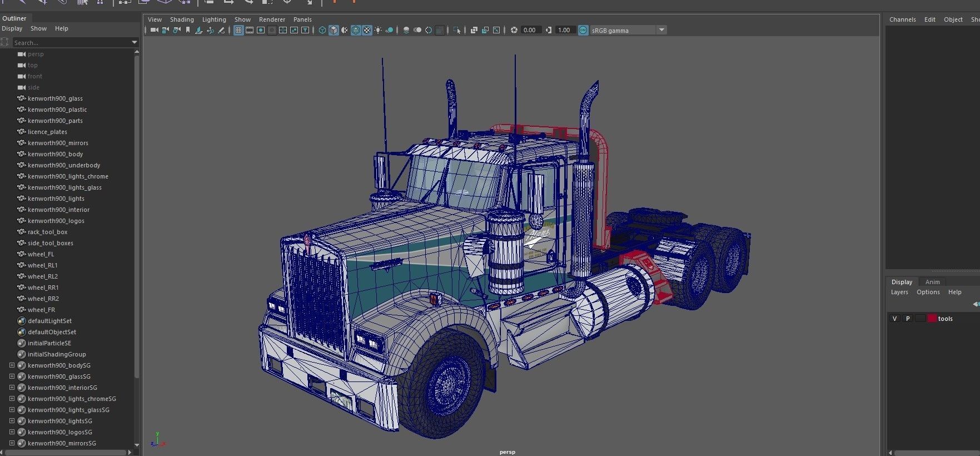Click the Use All Lights bulb icon
The width and height of the screenshot is (980, 456).
[378, 30]
